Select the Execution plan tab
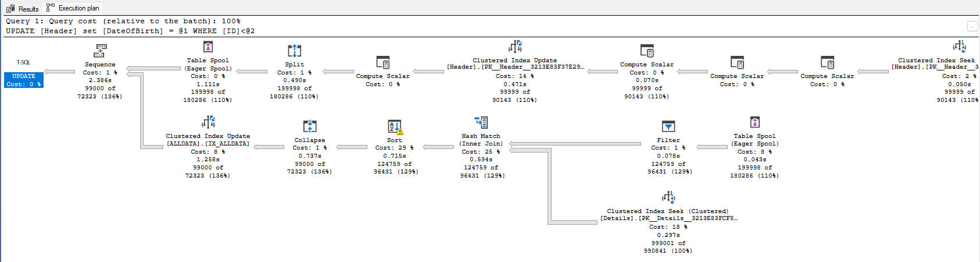 [x=73, y=8]
